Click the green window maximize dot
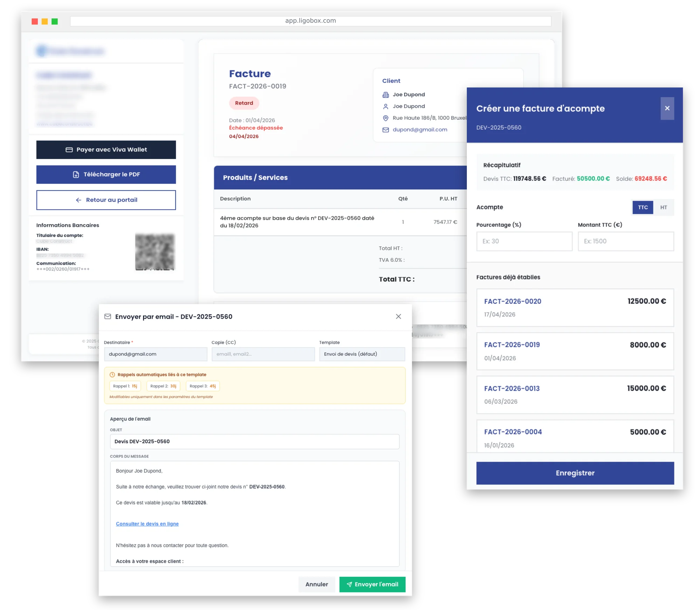This screenshot has height=610, width=700. [x=55, y=22]
